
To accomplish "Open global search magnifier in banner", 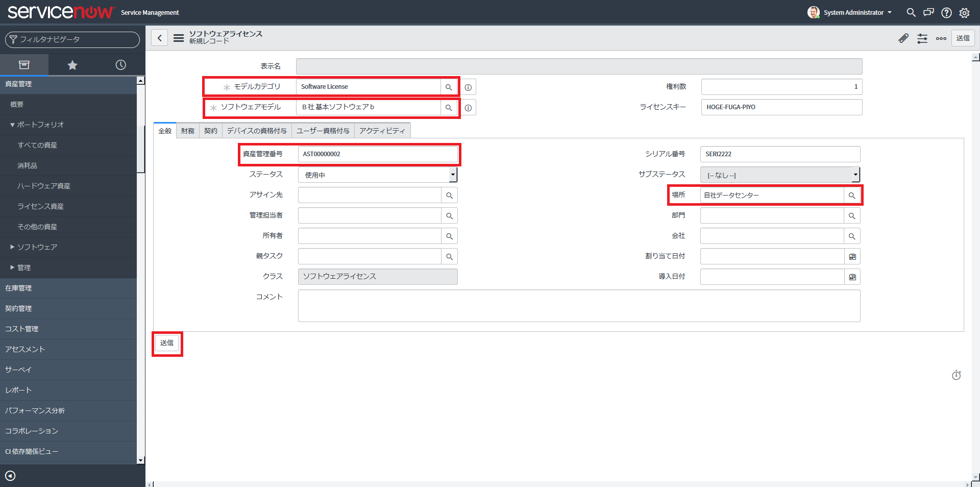I will tap(911, 12).
